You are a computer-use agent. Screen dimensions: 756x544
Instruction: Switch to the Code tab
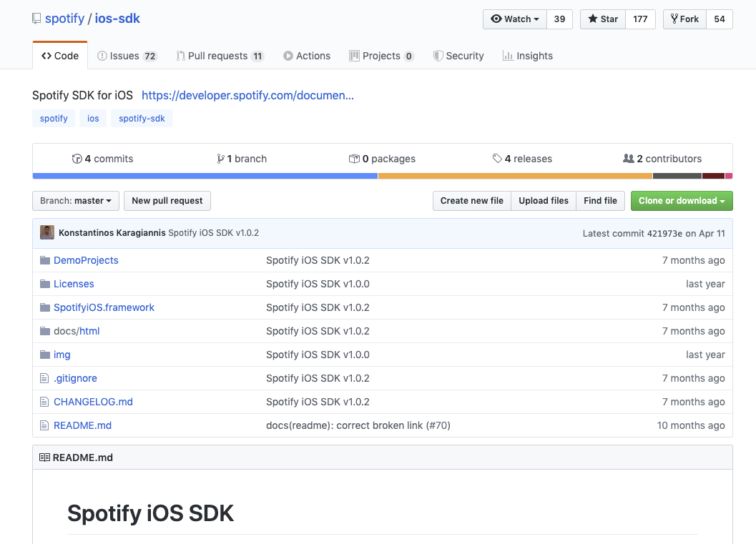pyautogui.click(x=60, y=56)
